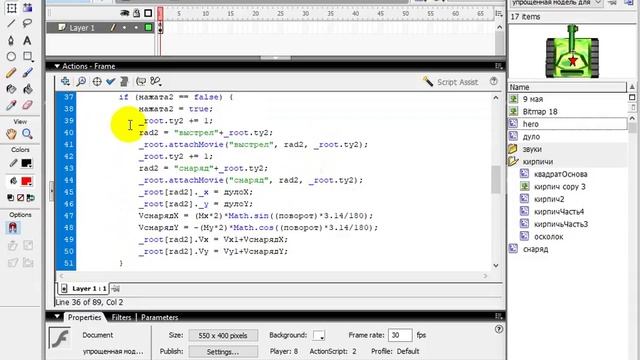This screenshot has width=640, height=360.
Task: Toggle Script Assist mode
Action: pos(450,82)
